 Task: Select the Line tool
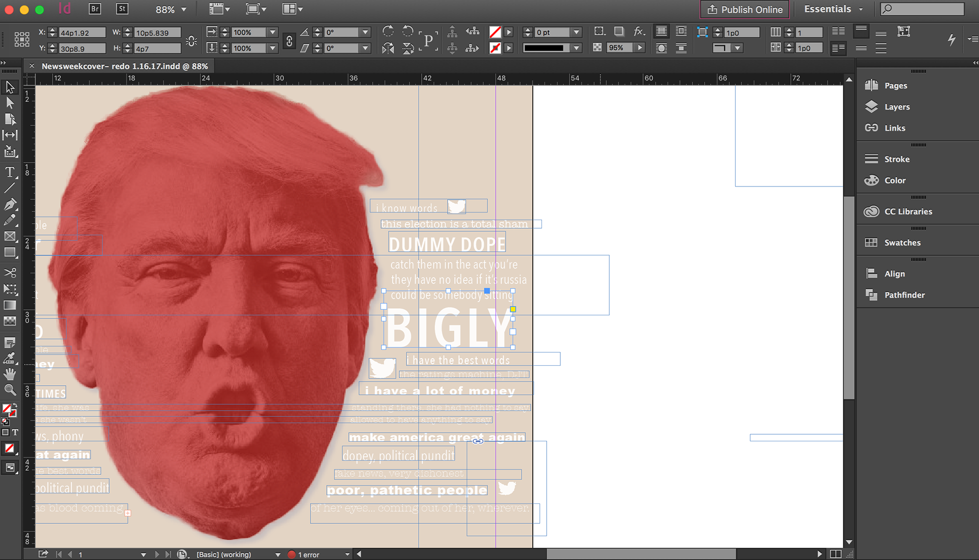point(10,188)
